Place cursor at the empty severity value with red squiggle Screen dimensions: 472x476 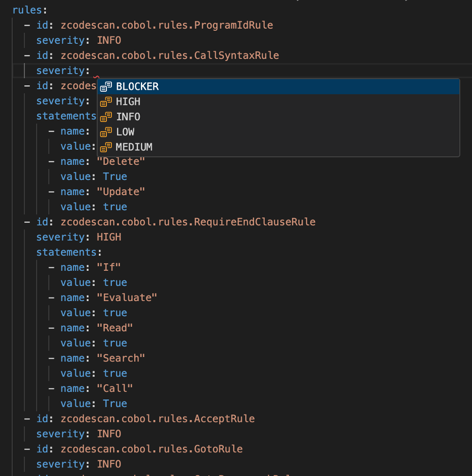[x=95, y=71]
